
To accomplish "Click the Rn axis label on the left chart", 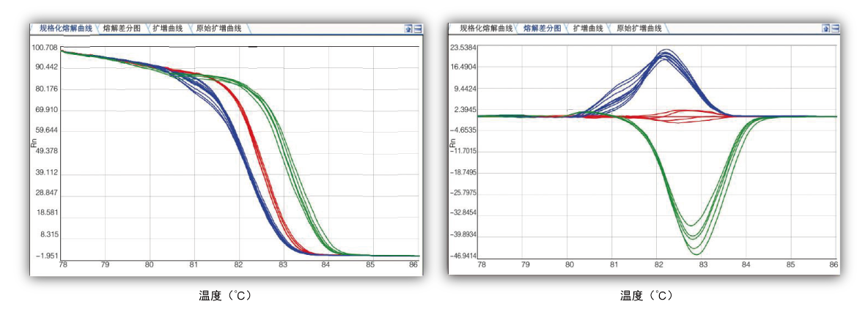I will point(34,144).
